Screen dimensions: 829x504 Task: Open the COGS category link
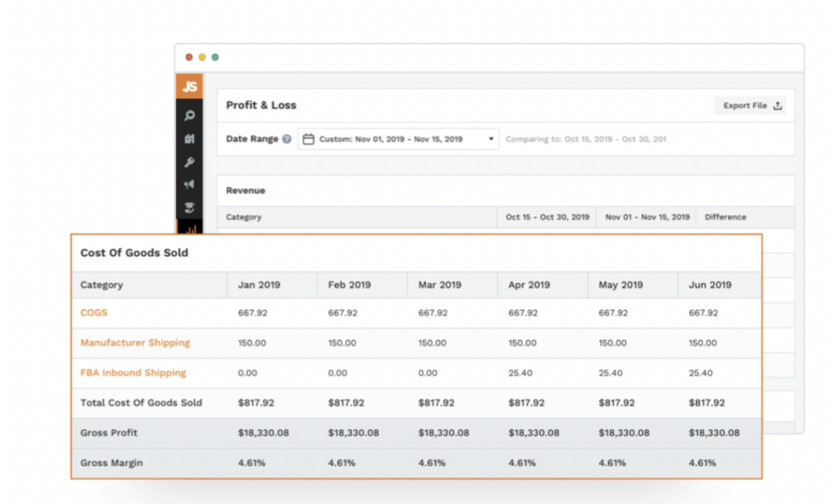(x=94, y=313)
